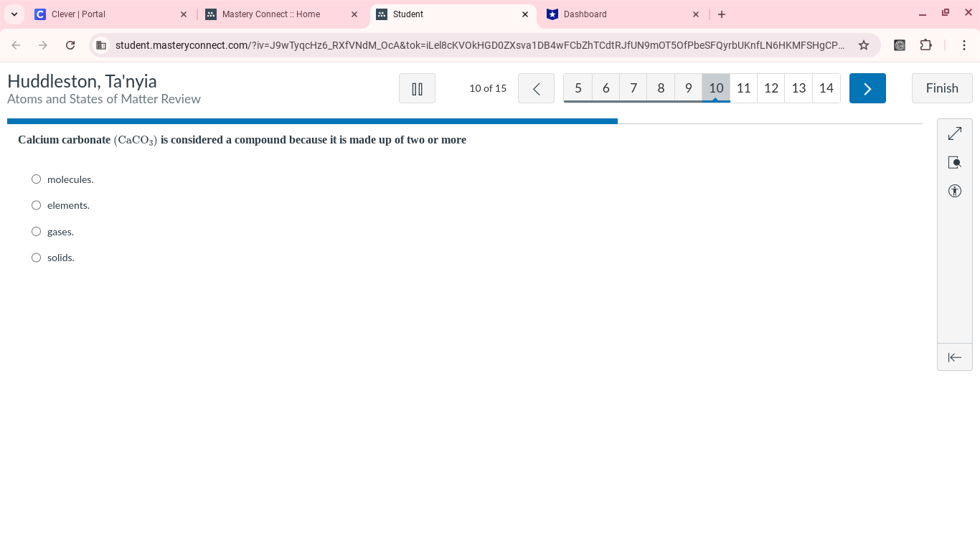Switch to the Dashboard tab

(623, 14)
